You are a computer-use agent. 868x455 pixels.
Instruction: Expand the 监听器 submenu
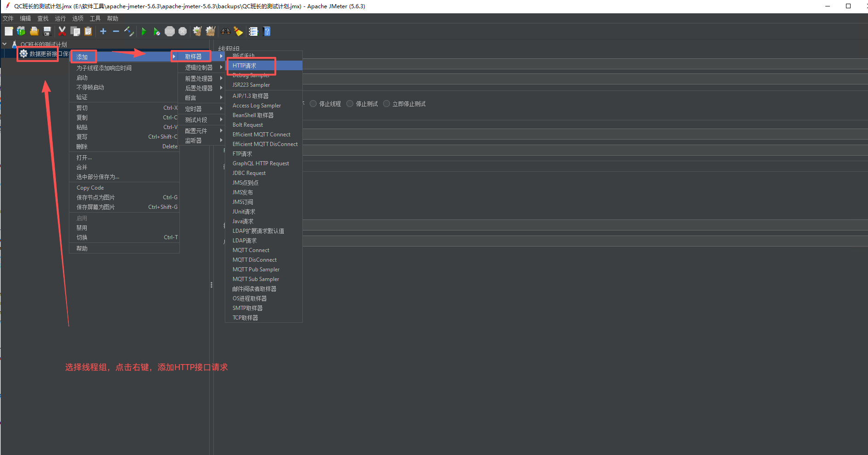pyautogui.click(x=202, y=140)
